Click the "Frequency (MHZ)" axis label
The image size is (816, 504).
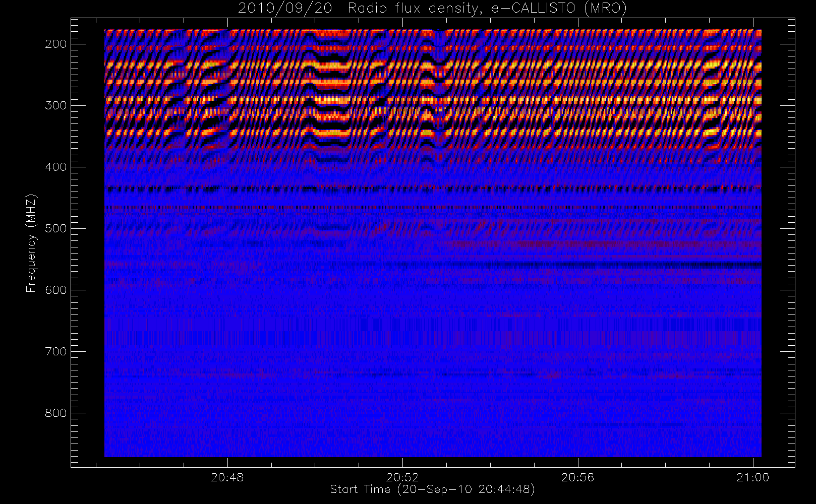[x=31, y=243]
